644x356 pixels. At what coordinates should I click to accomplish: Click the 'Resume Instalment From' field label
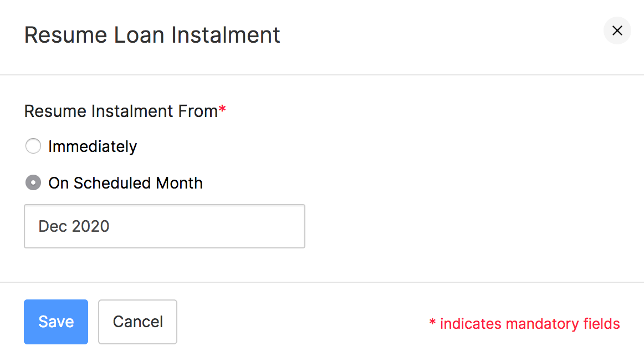[121, 111]
